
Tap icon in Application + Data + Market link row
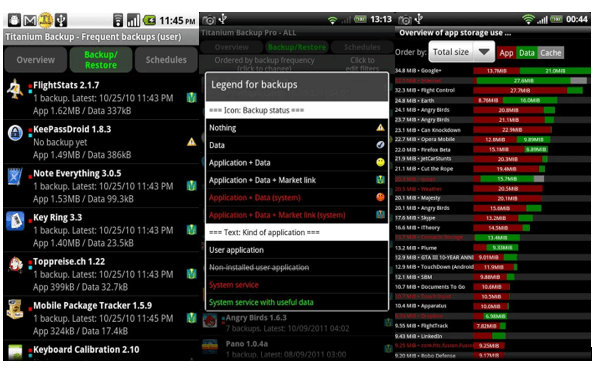[x=380, y=180]
